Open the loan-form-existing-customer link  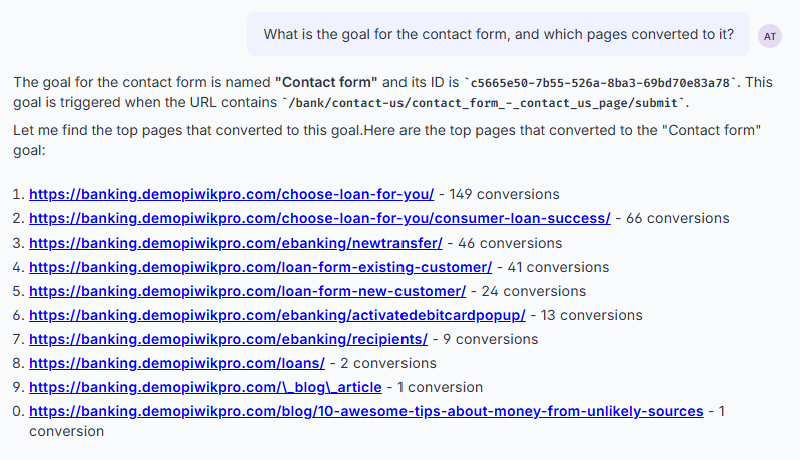tap(261, 267)
